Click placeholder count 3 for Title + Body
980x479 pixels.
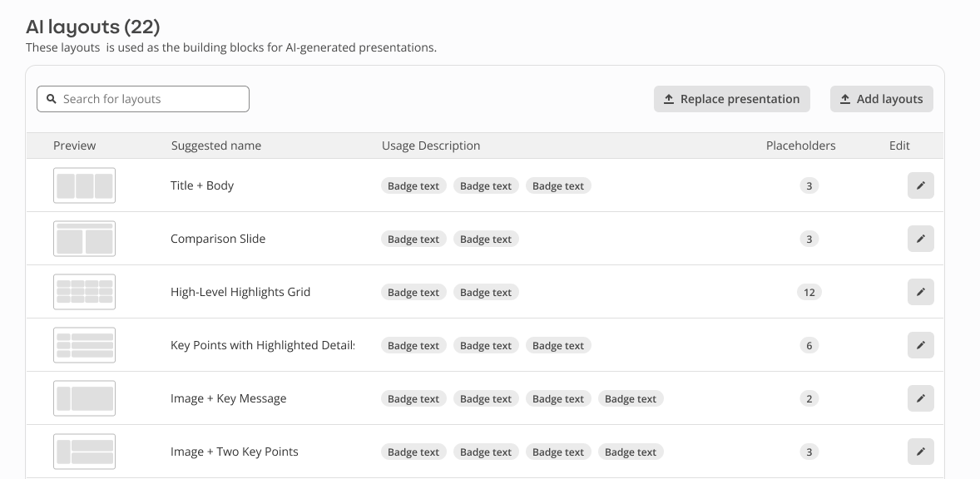[x=809, y=185]
